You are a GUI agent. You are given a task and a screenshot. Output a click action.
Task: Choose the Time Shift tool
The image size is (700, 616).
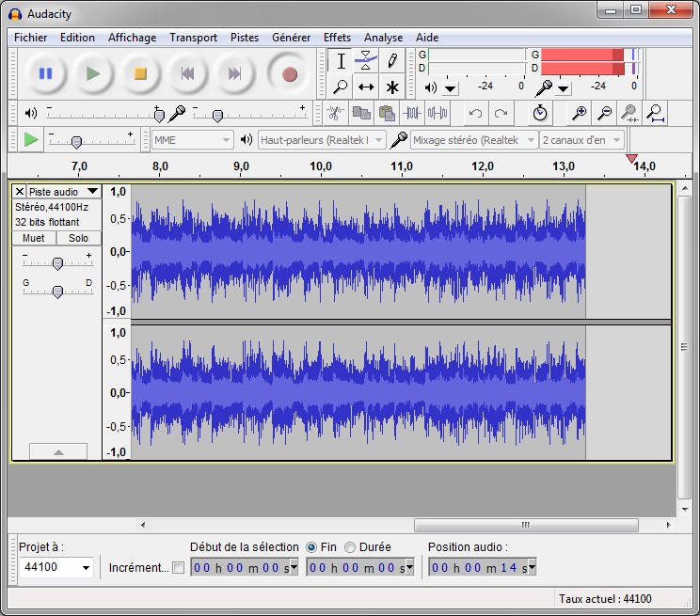[366, 87]
